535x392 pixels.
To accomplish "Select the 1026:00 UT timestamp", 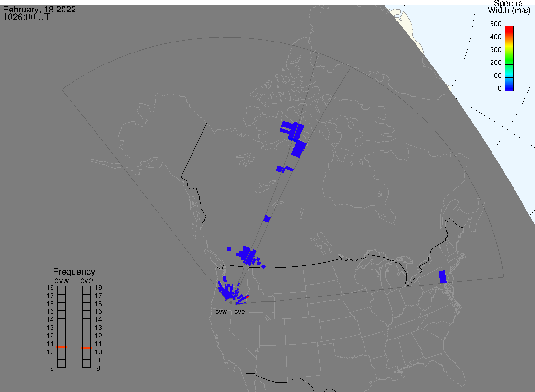I will (26, 17).
